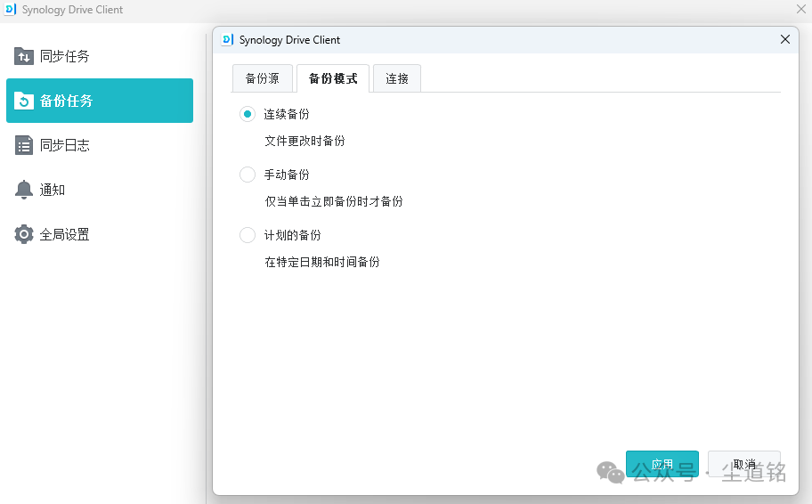This screenshot has width=812, height=504.
Task: Switch to the 备份源 tab
Action: click(x=262, y=78)
